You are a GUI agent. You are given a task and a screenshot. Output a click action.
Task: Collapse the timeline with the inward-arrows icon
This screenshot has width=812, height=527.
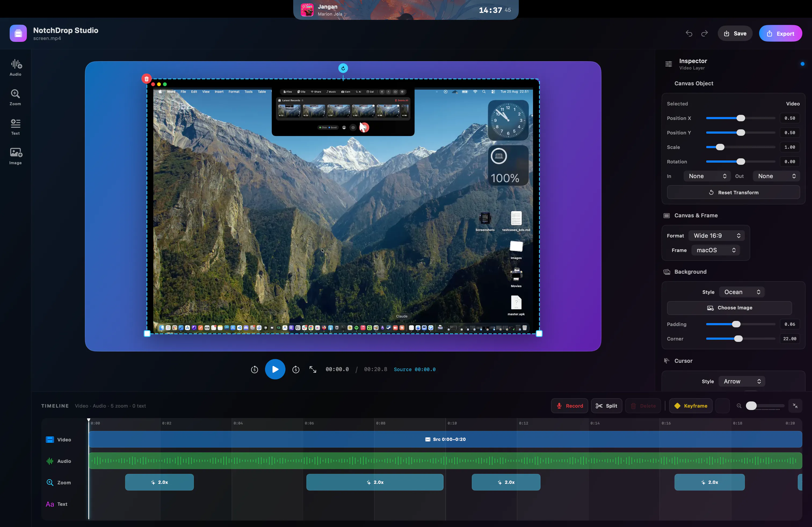pos(795,406)
